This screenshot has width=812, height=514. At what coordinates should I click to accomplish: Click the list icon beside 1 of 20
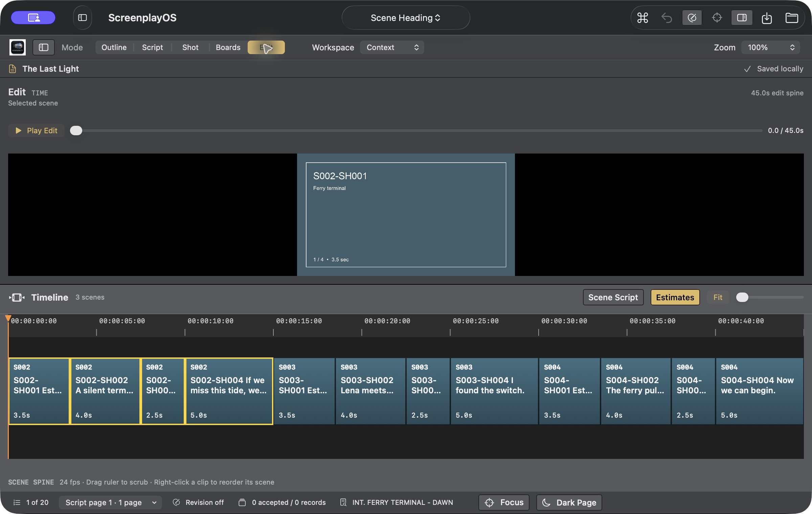17,503
